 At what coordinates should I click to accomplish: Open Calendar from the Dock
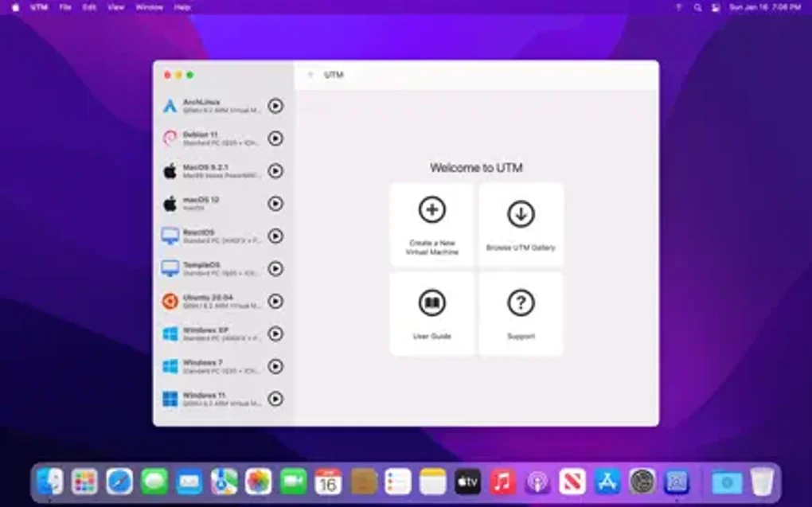tap(328, 482)
